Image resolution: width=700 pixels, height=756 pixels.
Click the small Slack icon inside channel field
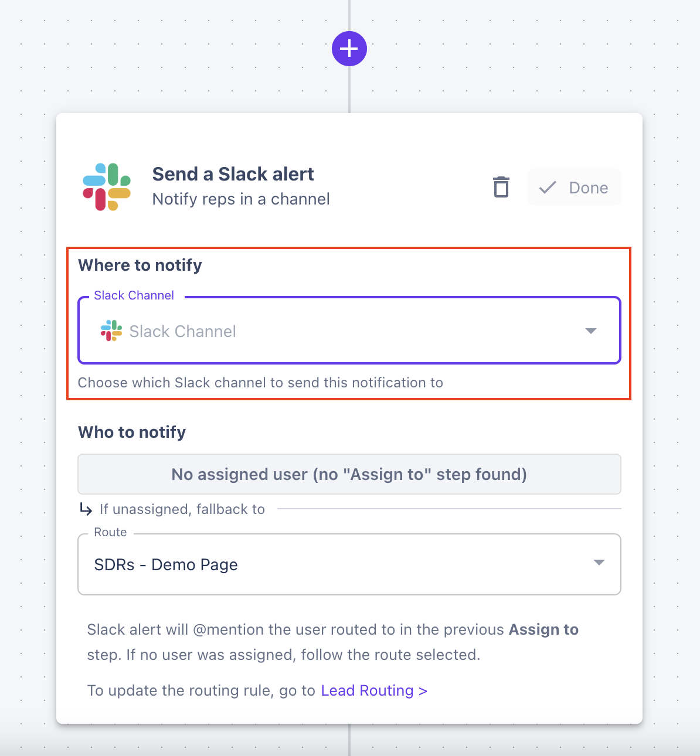pyautogui.click(x=111, y=331)
